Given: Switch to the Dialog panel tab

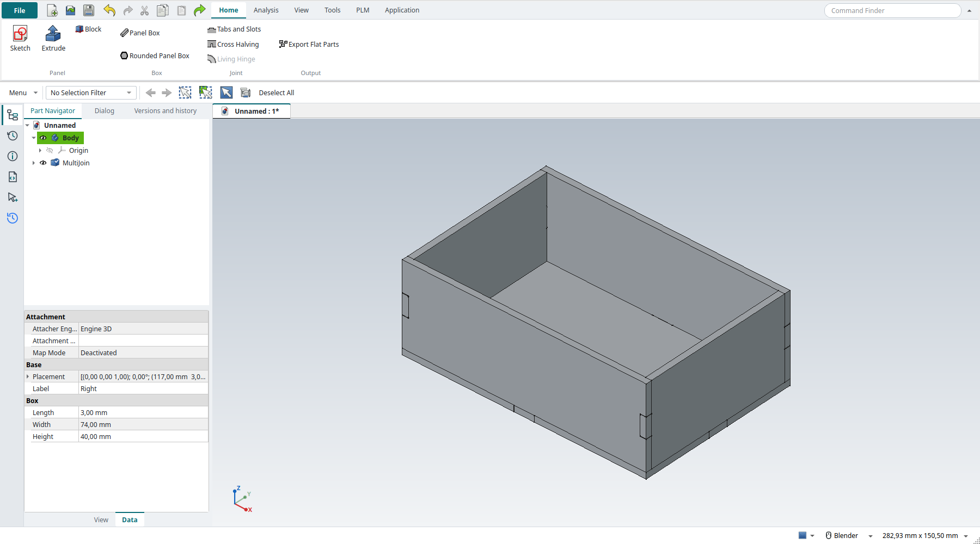Looking at the screenshot, I should pos(104,111).
